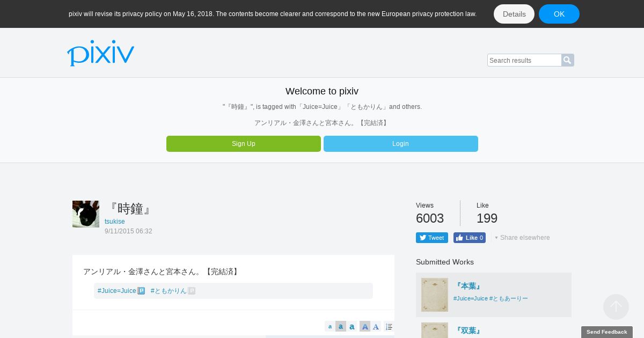
Task: Click the line spacing icon
Action: tap(389, 326)
